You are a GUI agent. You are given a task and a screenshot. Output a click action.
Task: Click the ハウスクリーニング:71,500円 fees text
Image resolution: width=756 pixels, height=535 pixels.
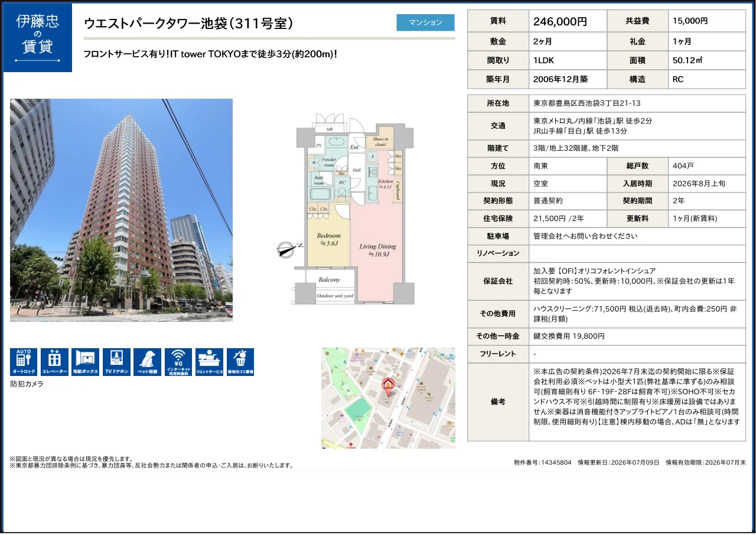(635, 314)
